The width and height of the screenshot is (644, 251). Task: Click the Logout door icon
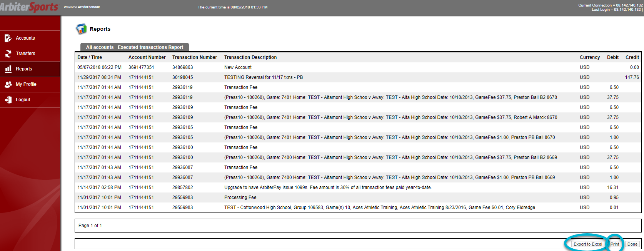point(8,100)
